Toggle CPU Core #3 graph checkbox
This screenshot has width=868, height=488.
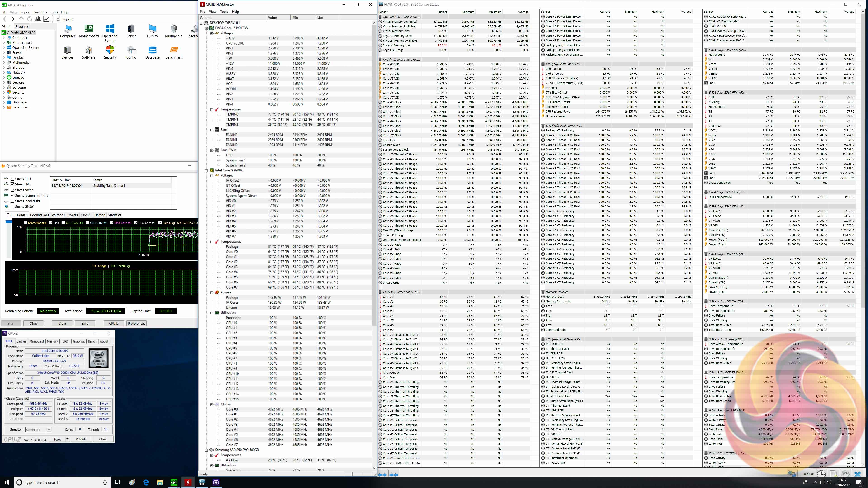[111, 223]
